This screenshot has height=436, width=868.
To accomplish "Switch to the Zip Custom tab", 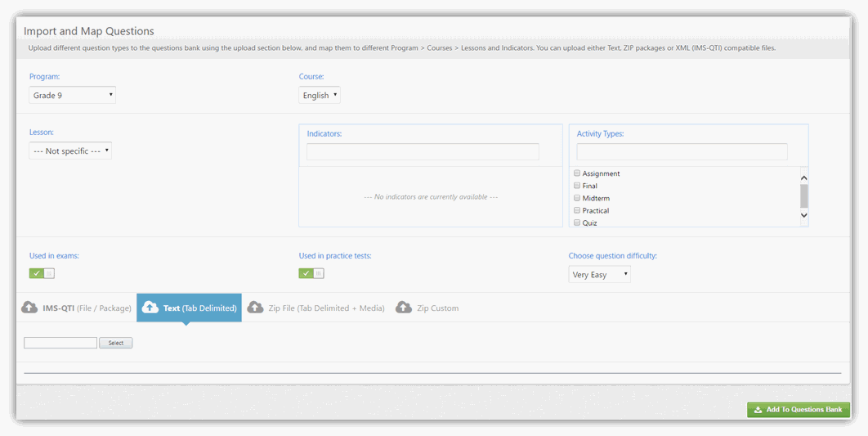I will pos(437,308).
